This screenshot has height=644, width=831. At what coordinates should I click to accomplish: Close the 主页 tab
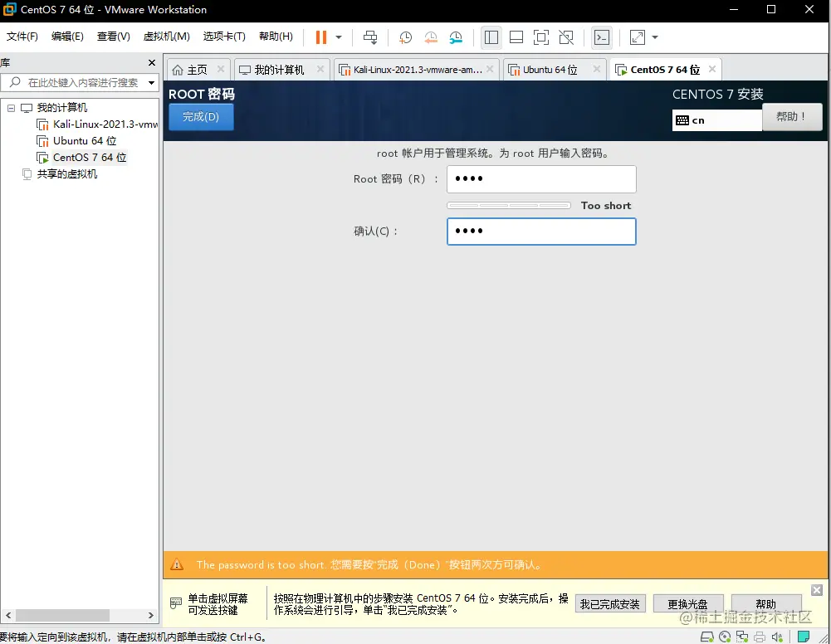[221, 69]
